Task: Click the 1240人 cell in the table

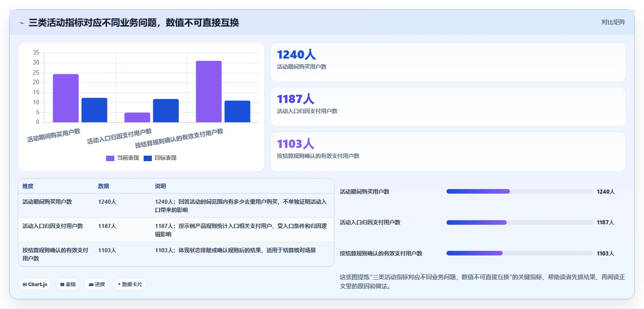Action: coord(107,201)
